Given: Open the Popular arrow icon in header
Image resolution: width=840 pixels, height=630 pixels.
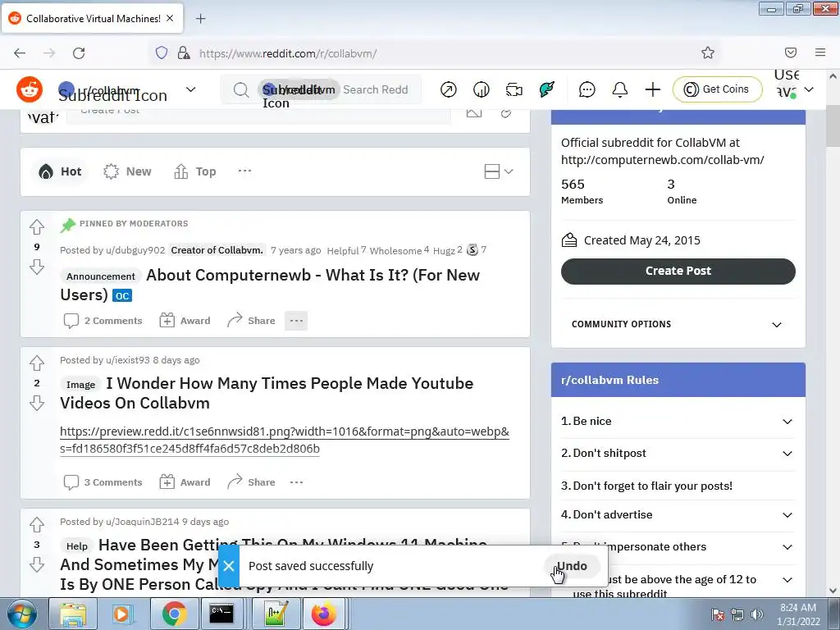Looking at the screenshot, I should coord(449,89).
